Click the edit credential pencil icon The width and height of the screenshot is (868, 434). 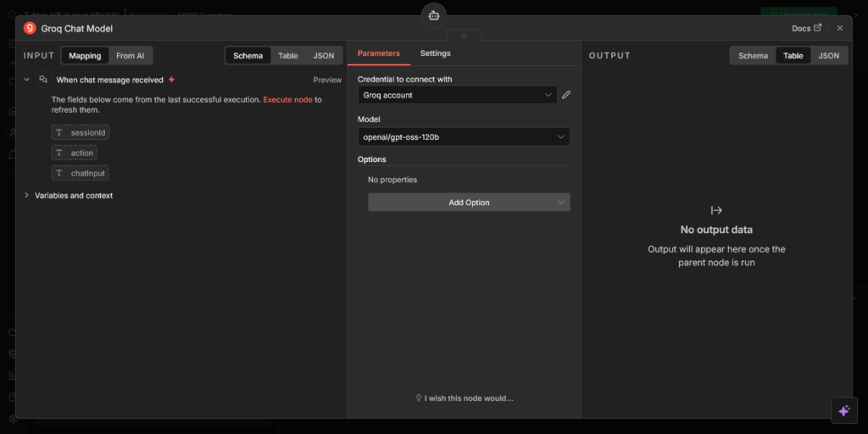566,95
